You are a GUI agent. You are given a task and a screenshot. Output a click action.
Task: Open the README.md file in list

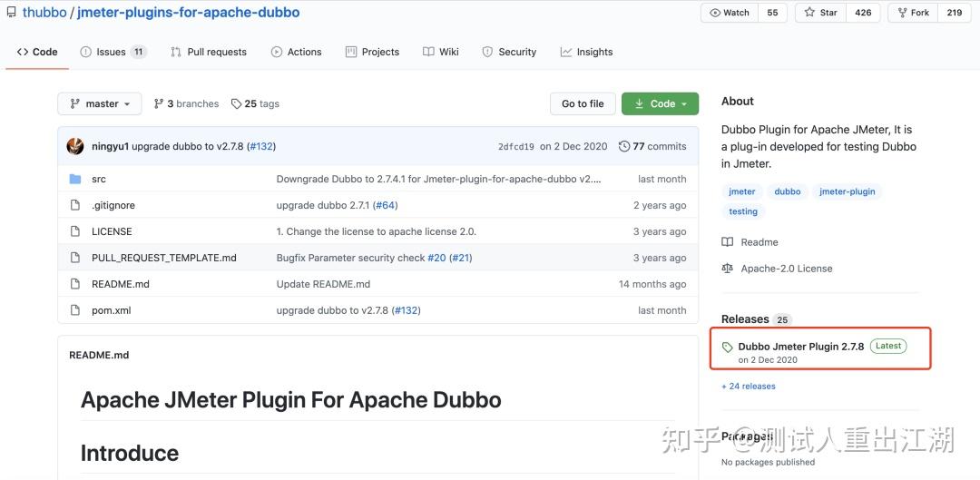(x=121, y=284)
